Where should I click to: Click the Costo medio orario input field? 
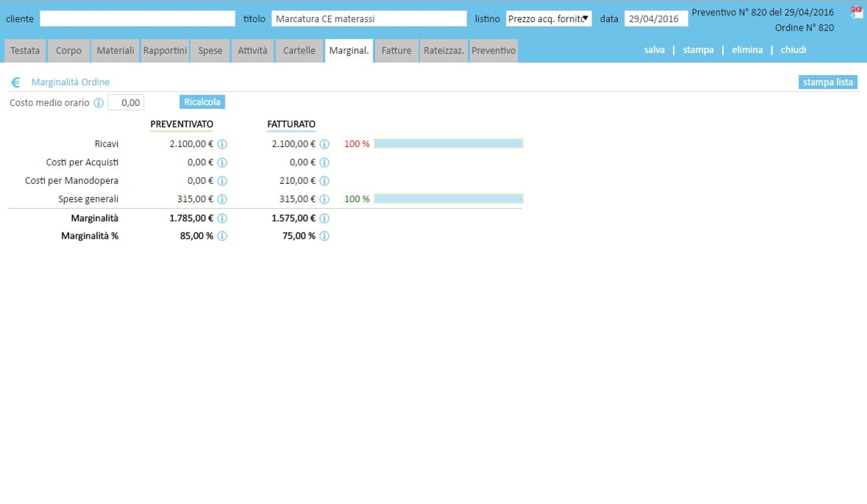pyautogui.click(x=126, y=102)
